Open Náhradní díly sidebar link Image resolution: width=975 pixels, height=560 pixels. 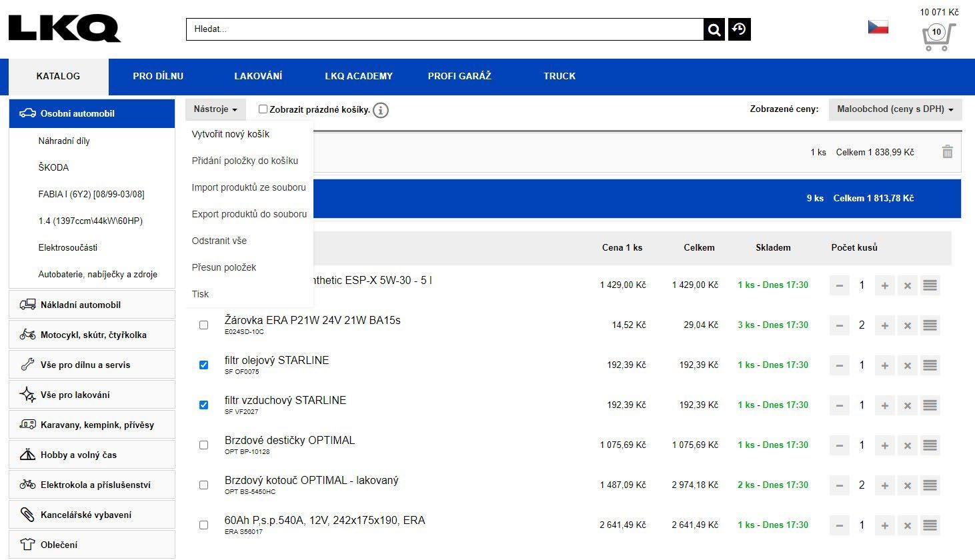pos(64,141)
